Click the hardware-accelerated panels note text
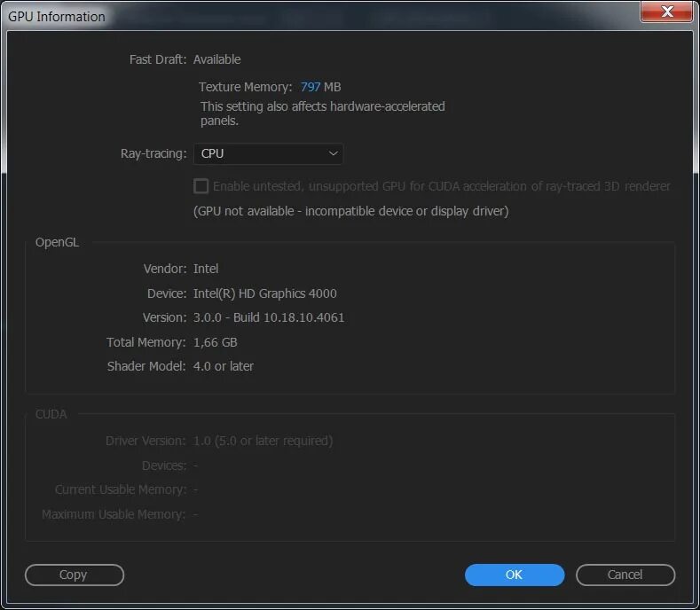Screen dimensions: 700x610 pyautogui.click(x=322, y=113)
